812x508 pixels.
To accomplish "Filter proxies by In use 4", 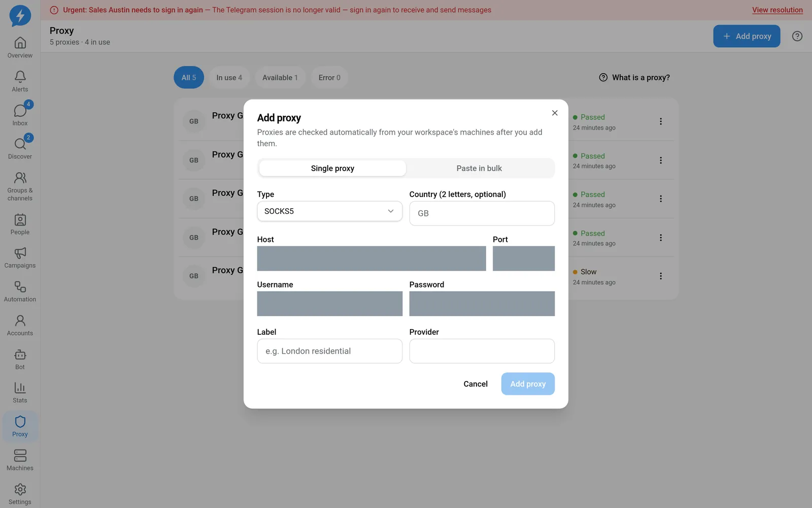I will 229,78.
